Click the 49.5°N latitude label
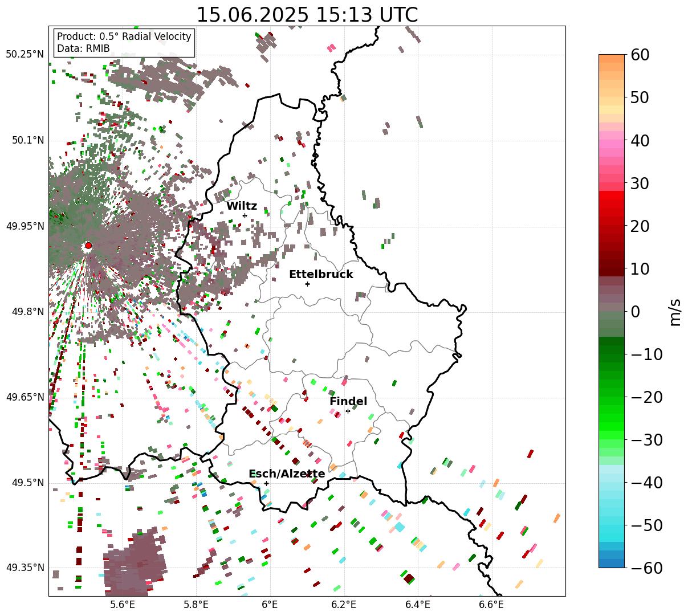This screenshot has width=688, height=616. click(27, 483)
